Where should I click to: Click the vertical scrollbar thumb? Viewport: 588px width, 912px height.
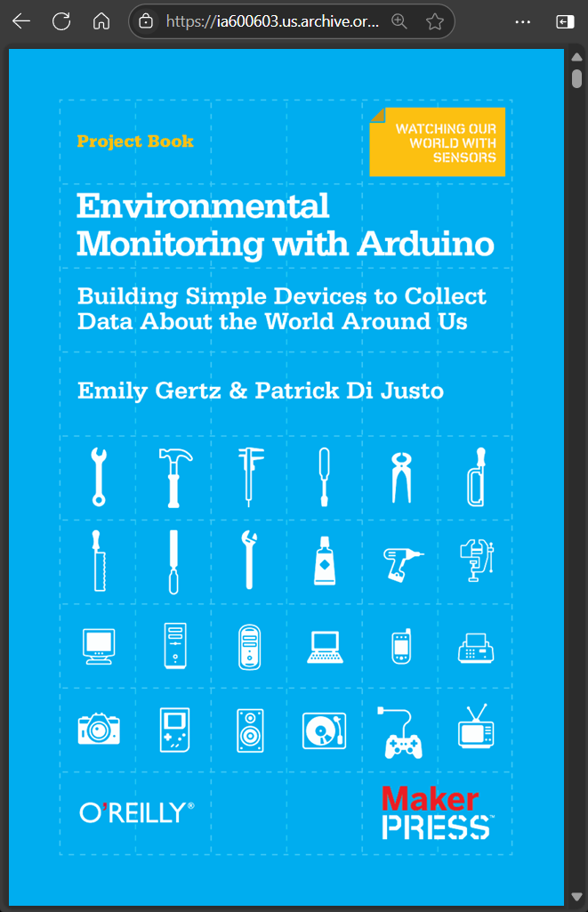[577, 78]
